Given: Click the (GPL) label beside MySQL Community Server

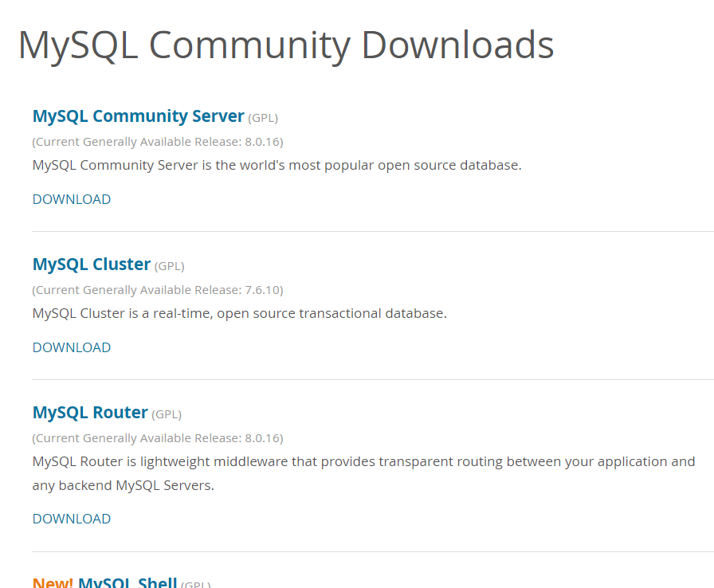Looking at the screenshot, I should pos(263,119).
